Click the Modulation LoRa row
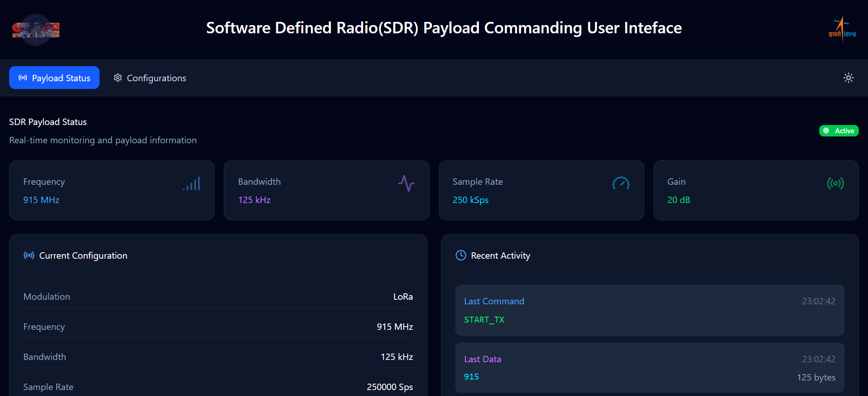The width and height of the screenshot is (868, 396). (x=218, y=297)
